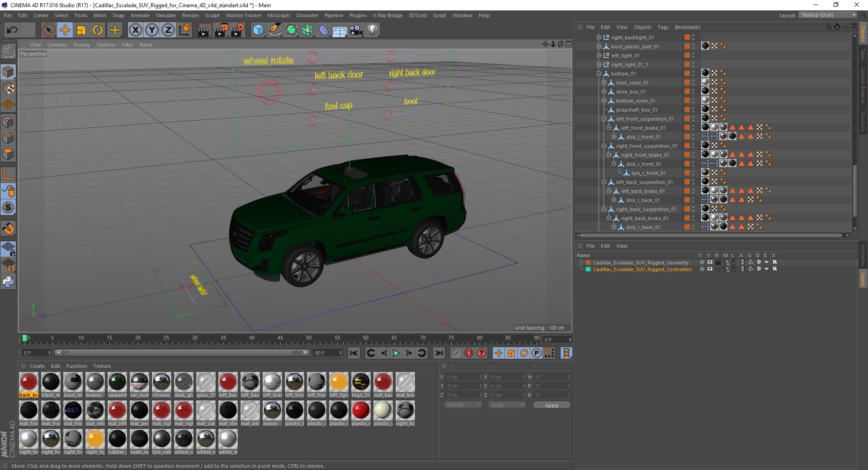Click Apply in coordinates panel

point(552,405)
